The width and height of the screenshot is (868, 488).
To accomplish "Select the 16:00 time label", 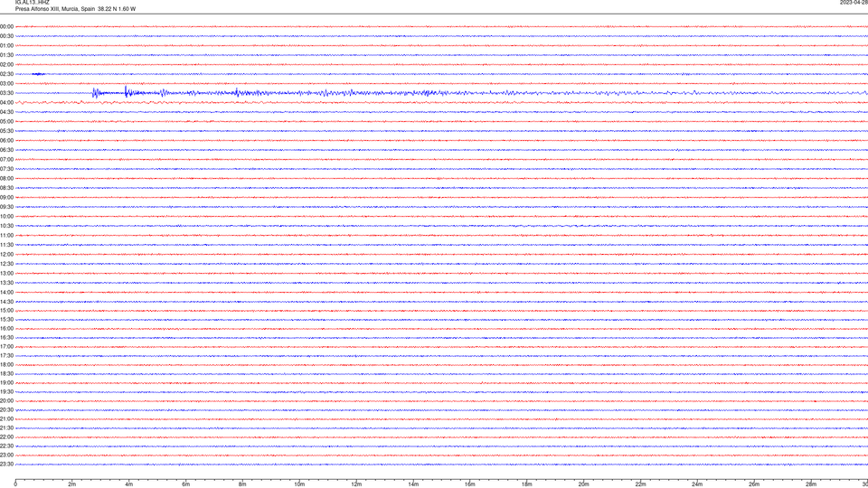I will coord(6,329).
